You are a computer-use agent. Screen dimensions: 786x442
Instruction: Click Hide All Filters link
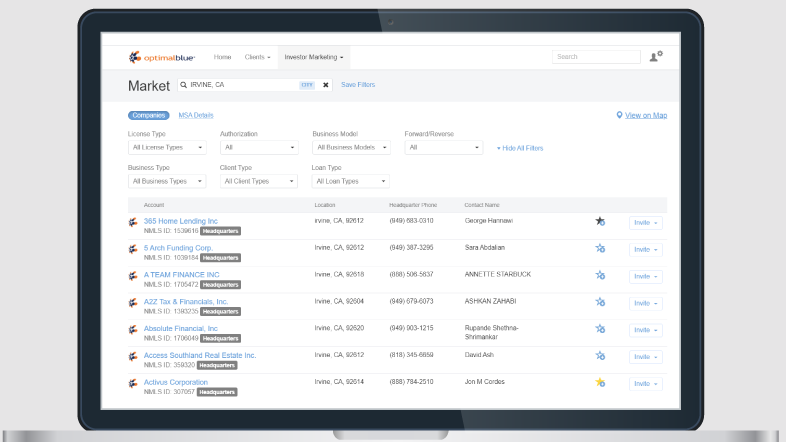[520, 148]
